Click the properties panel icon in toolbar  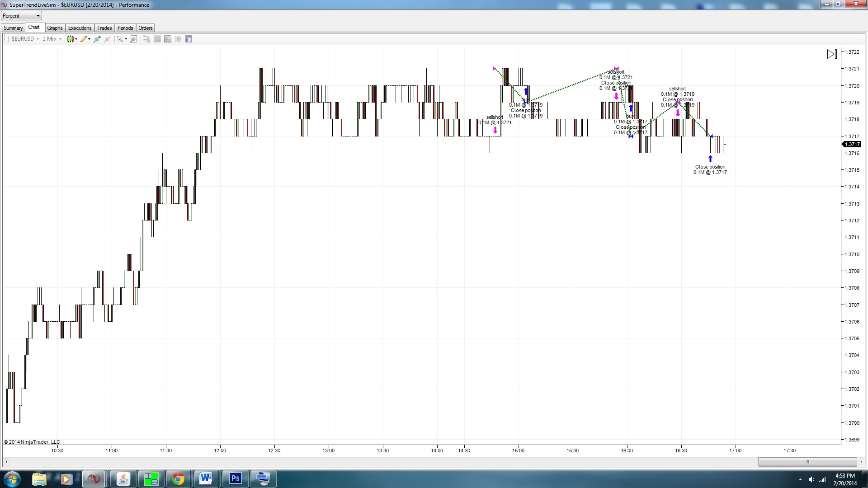tap(189, 39)
